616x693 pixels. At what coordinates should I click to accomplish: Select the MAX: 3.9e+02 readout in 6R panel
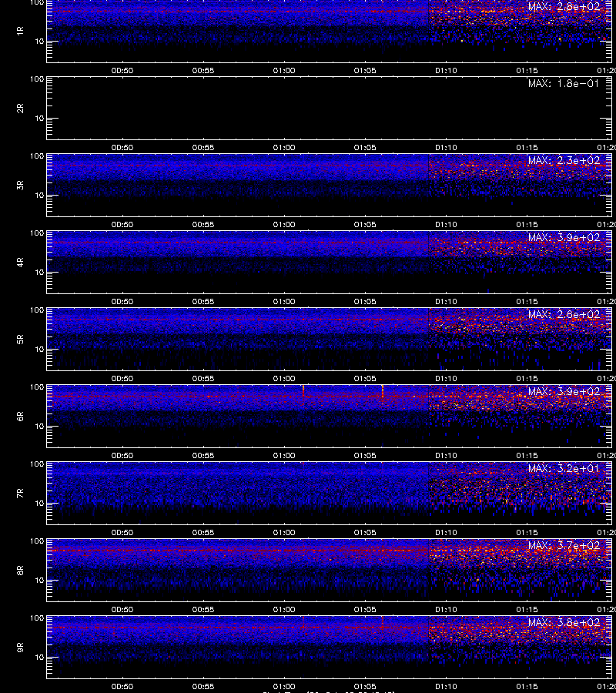tap(564, 392)
